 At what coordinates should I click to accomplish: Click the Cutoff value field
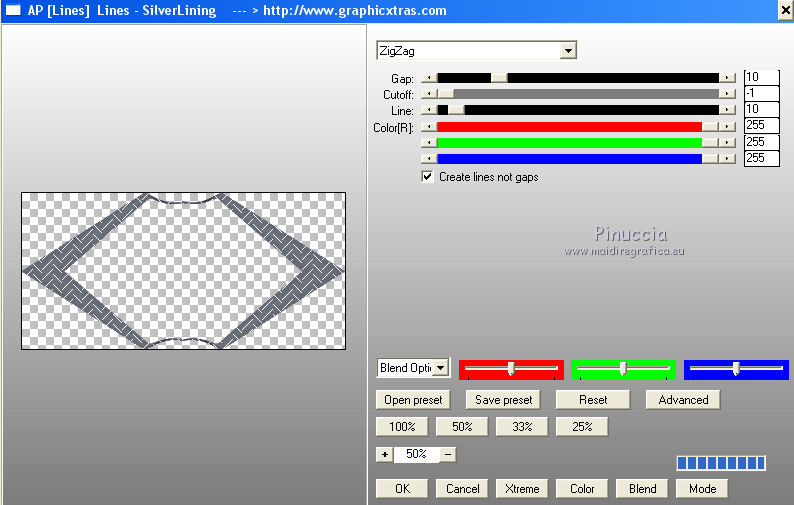tap(761, 93)
